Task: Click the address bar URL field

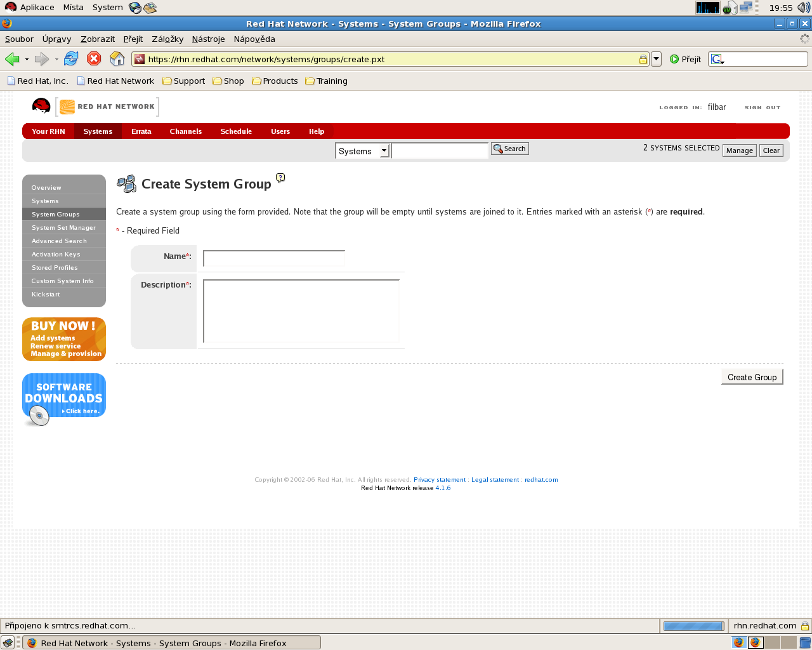Action: [391, 59]
